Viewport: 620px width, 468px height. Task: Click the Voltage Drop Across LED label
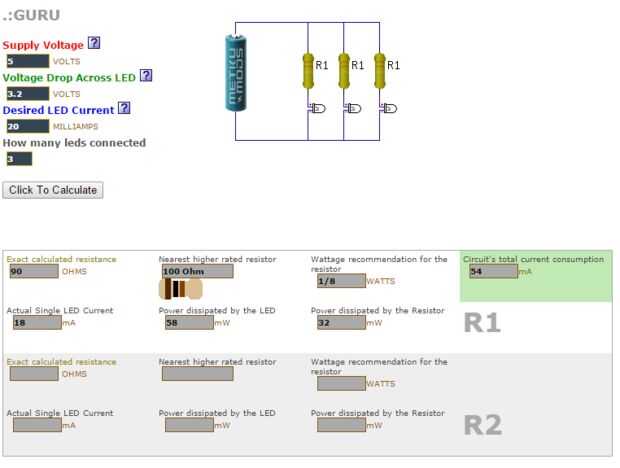[x=69, y=77]
